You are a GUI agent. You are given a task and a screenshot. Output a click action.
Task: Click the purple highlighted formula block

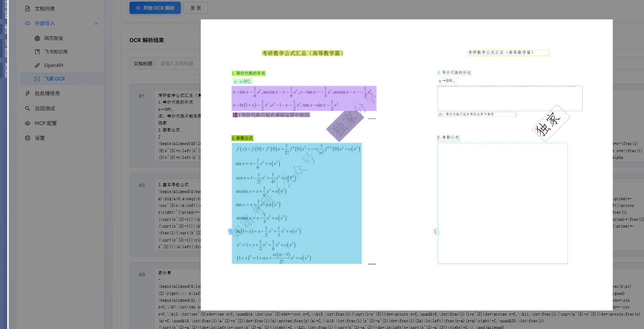pyautogui.click(x=304, y=98)
